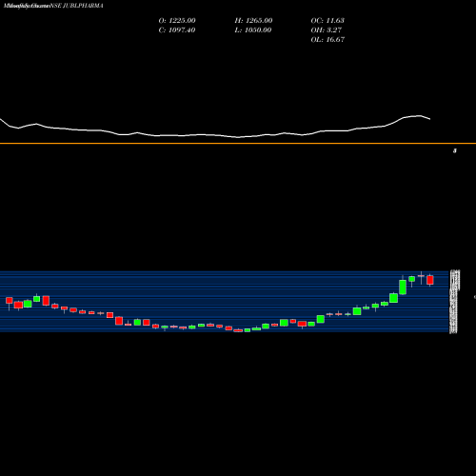Click the dense price-level labels column beside candles
Viewport: 476px width, 476px height.
454,302
